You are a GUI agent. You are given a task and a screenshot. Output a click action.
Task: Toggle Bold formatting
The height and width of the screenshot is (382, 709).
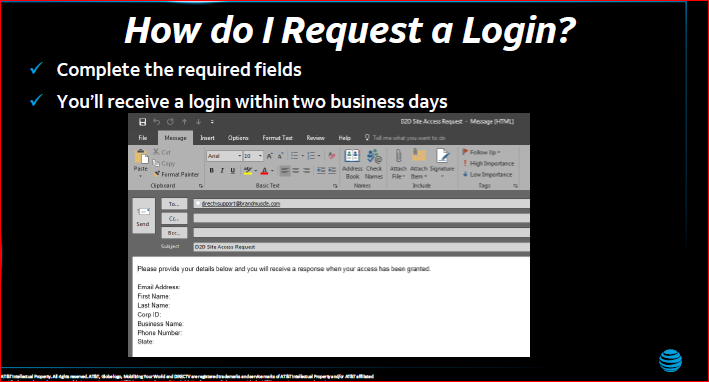211,170
